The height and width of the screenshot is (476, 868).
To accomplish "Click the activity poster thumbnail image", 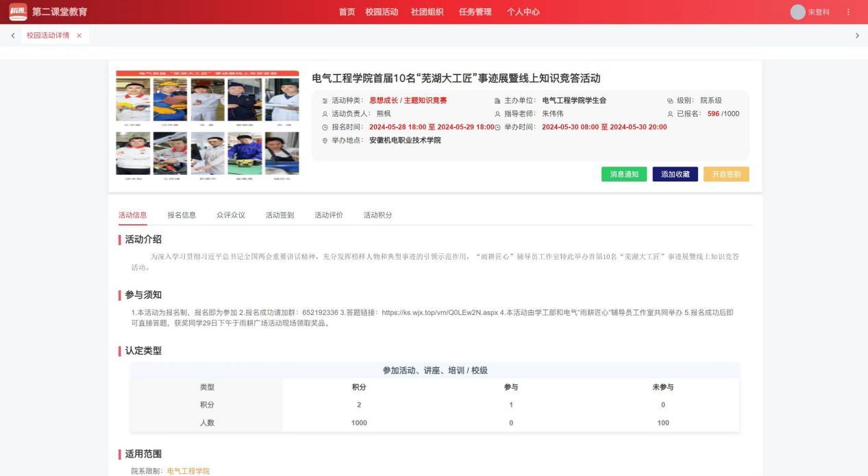I will pos(208,125).
